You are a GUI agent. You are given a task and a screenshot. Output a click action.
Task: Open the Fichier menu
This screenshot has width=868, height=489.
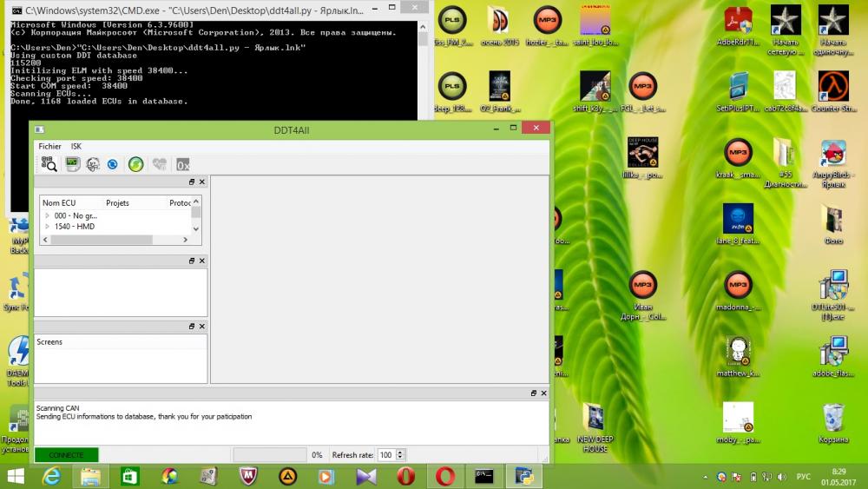49,146
